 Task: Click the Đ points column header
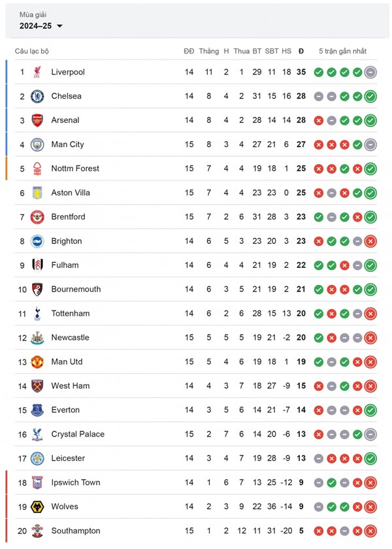[x=301, y=51]
